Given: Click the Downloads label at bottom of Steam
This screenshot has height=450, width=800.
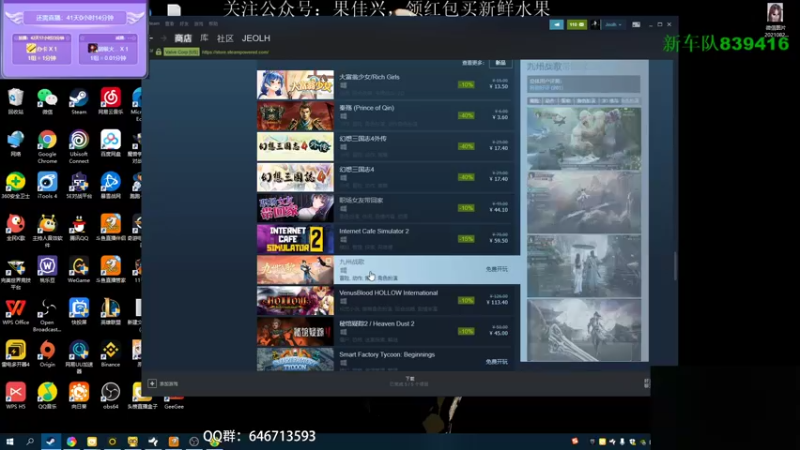Looking at the screenshot, I should point(410,379).
